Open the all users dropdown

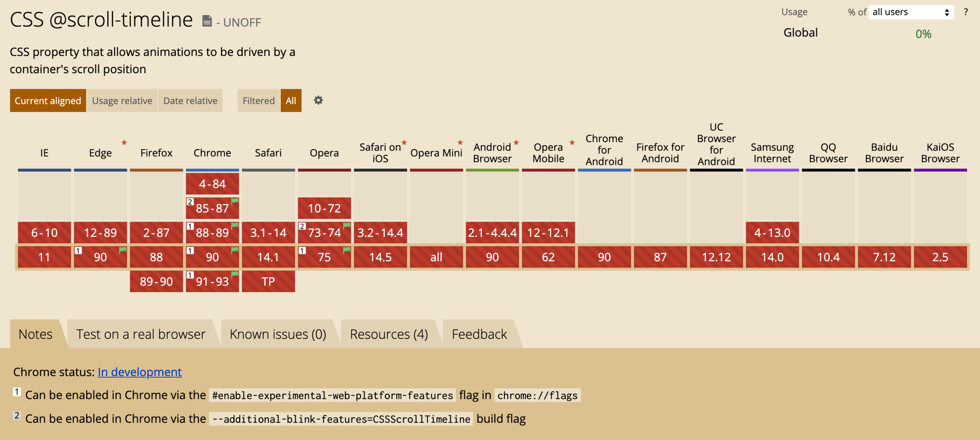[911, 12]
